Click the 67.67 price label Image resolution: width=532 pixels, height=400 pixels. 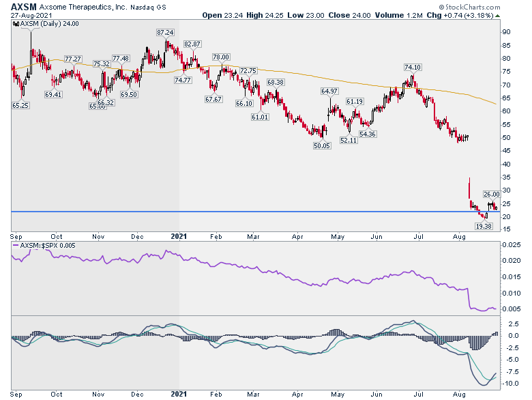pyautogui.click(x=213, y=99)
